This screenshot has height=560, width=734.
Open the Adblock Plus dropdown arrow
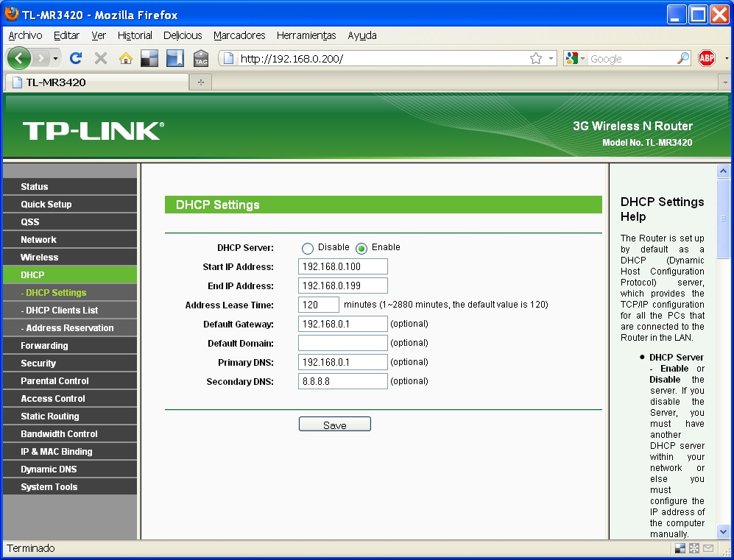[x=727, y=58]
